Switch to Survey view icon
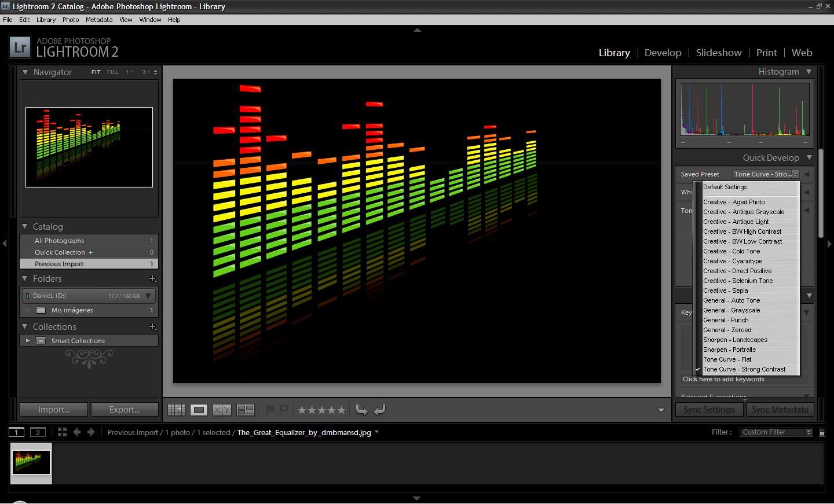This screenshot has height=504, width=834. (246, 410)
